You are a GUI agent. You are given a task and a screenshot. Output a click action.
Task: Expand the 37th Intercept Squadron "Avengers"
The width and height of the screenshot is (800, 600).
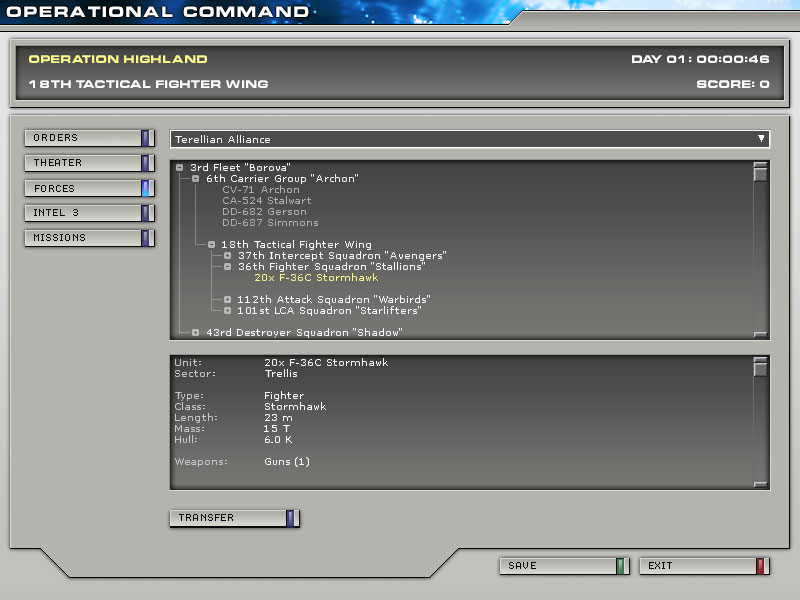coord(228,256)
